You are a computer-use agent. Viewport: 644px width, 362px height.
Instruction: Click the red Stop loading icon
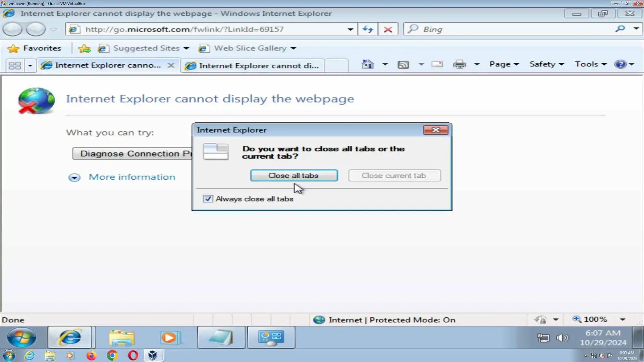click(x=388, y=29)
